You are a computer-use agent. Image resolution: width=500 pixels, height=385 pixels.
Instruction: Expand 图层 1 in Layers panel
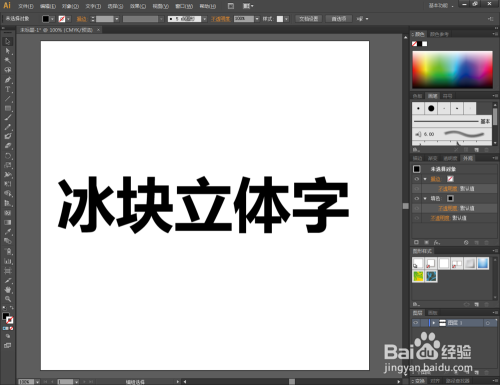434,323
